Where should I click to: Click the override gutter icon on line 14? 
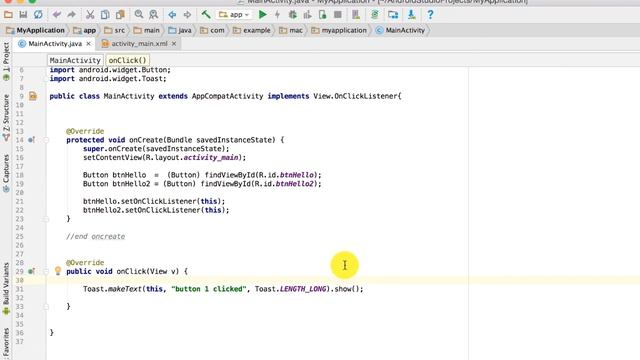coord(31,140)
